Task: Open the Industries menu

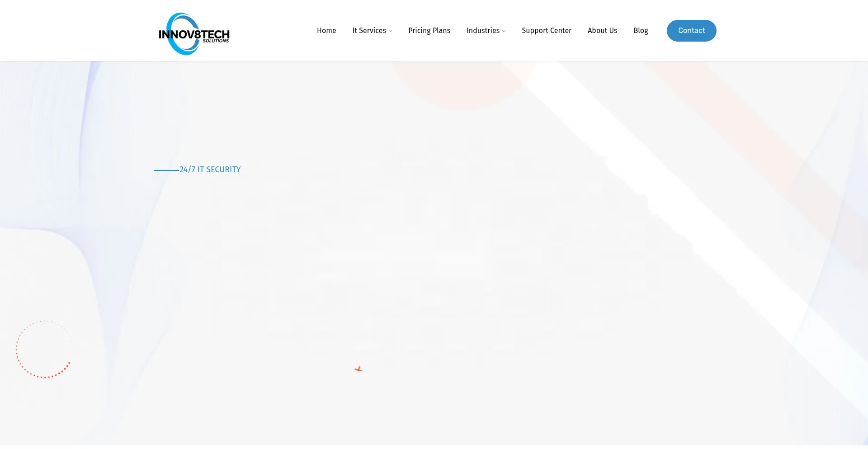Action: tap(483, 30)
